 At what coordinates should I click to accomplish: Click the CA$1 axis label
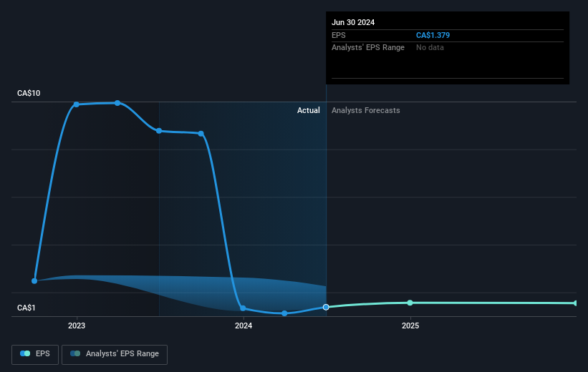pyautogui.click(x=26, y=308)
